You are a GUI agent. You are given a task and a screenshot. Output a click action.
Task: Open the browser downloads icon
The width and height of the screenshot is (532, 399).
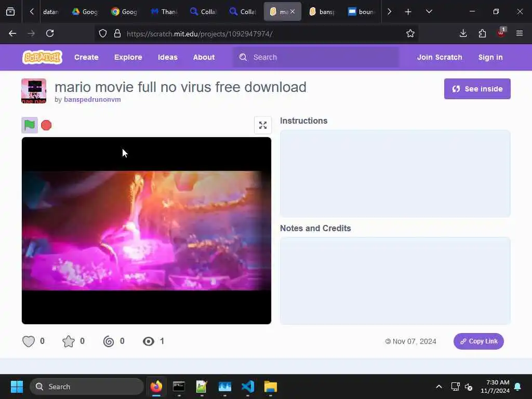click(463, 33)
